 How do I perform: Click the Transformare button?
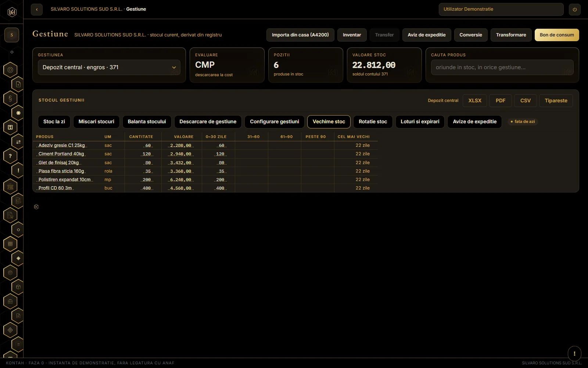coord(511,35)
